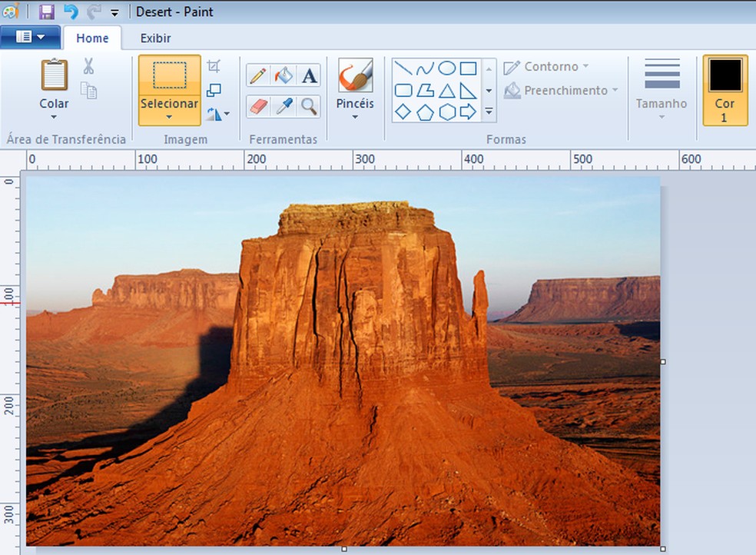Click the Resize image icon
This screenshot has height=555, width=756.
pos(214,90)
